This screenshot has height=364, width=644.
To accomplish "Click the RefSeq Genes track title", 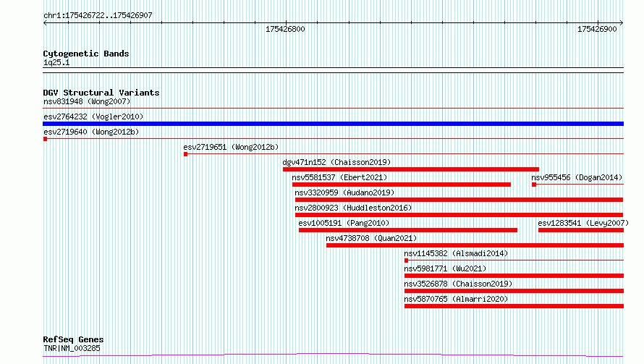I will [x=73, y=340].
